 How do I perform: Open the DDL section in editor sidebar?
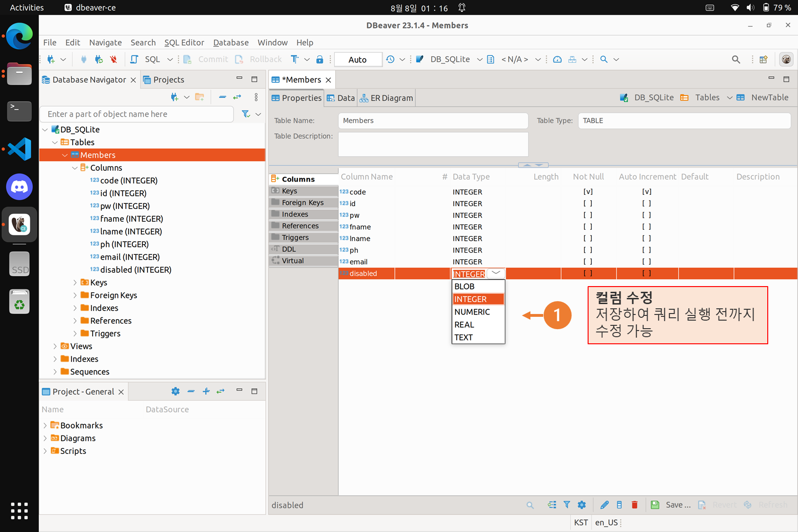point(303,249)
